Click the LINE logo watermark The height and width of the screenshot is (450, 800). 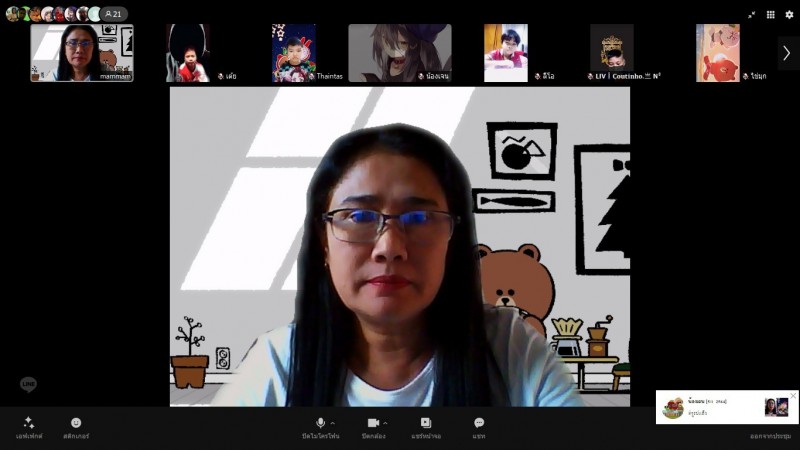click(x=28, y=385)
